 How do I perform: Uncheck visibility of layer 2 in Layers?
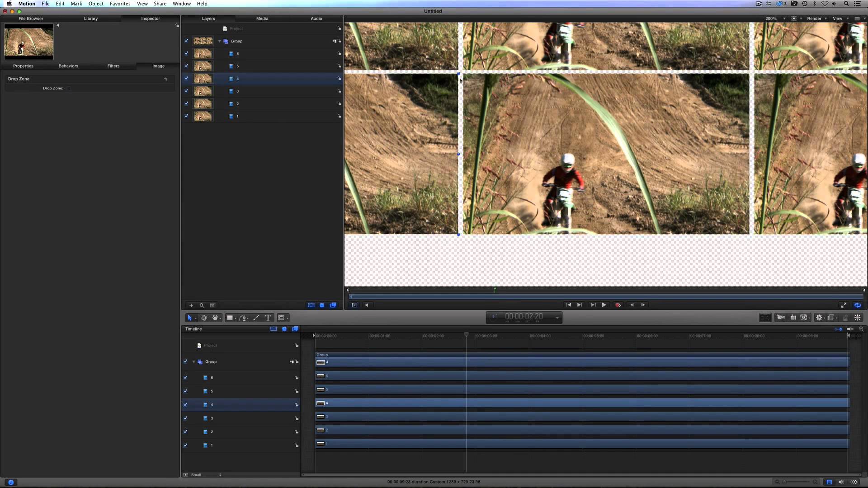186,103
